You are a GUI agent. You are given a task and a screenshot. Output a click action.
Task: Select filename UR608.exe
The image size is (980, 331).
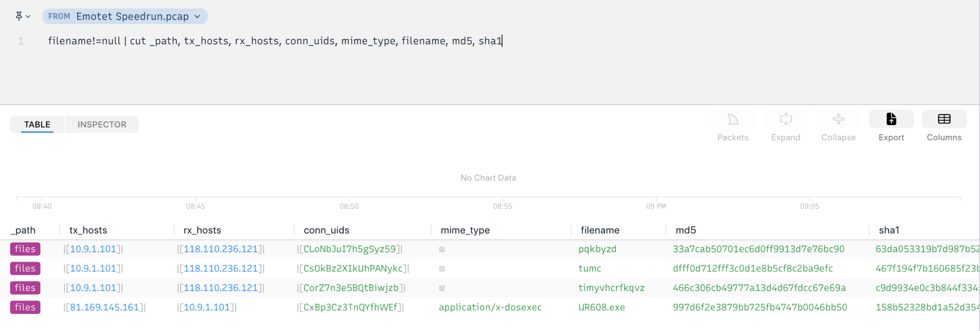click(601, 307)
